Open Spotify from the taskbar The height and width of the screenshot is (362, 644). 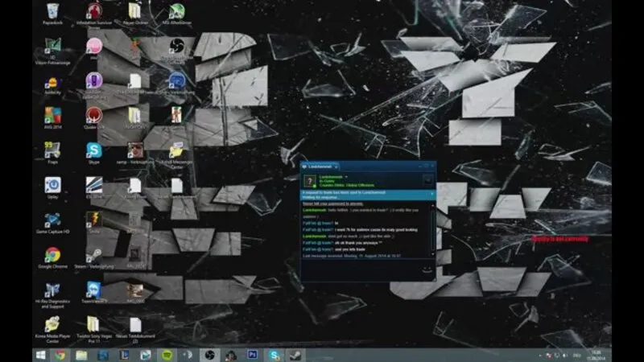click(167, 355)
